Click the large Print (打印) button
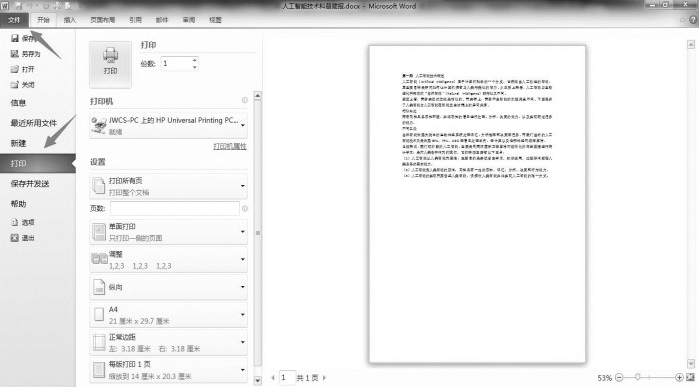Image resolution: width=699 pixels, height=387 pixels. coord(111,65)
